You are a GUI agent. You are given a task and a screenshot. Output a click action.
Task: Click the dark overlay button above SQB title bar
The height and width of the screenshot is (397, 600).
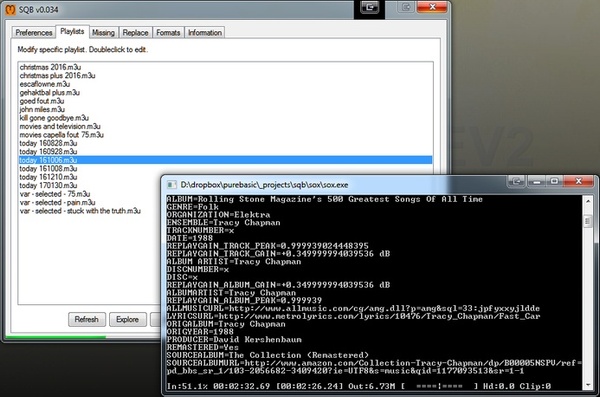point(369,7)
